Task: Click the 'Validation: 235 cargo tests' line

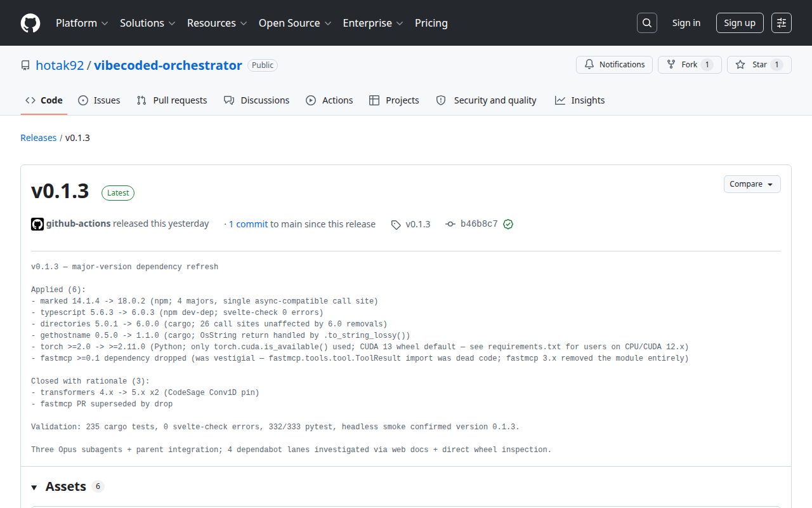Action: tap(275, 427)
